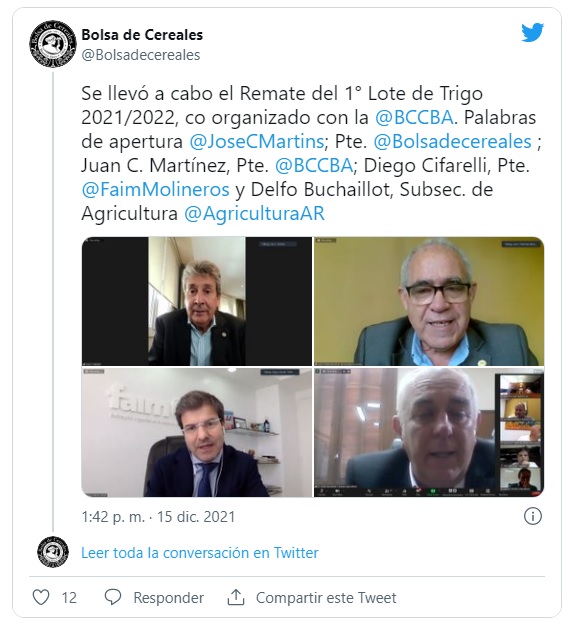Open the Bolsa de Cereales display name

[x=142, y=35]
